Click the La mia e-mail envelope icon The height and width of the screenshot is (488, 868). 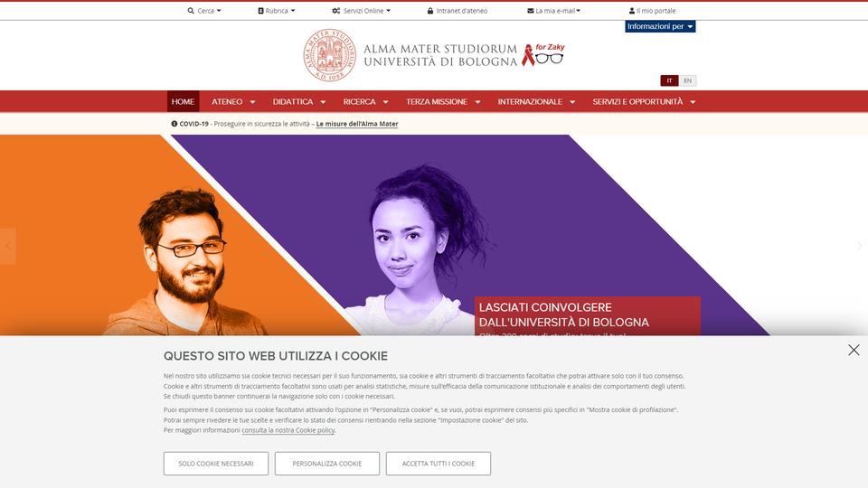point(531,11)
